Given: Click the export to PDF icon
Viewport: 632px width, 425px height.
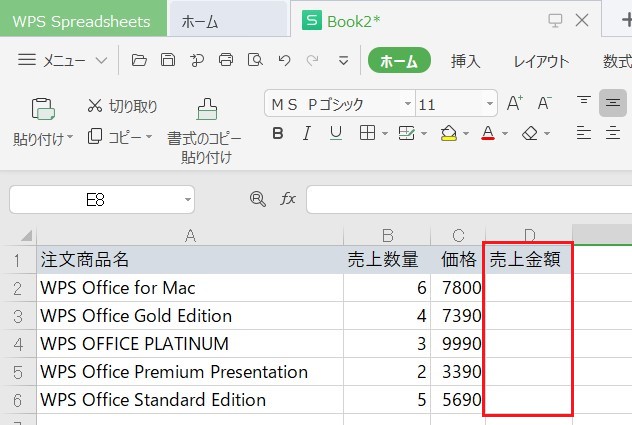Looking at the screenshot, I should click(x=197, y=60).
